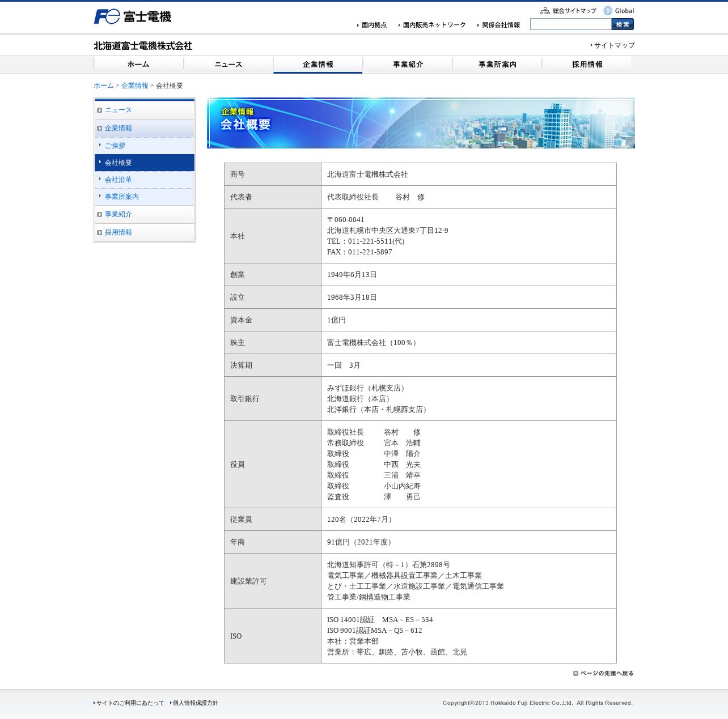Click the 1968年3月18日 establishment date

click(352, 297)
